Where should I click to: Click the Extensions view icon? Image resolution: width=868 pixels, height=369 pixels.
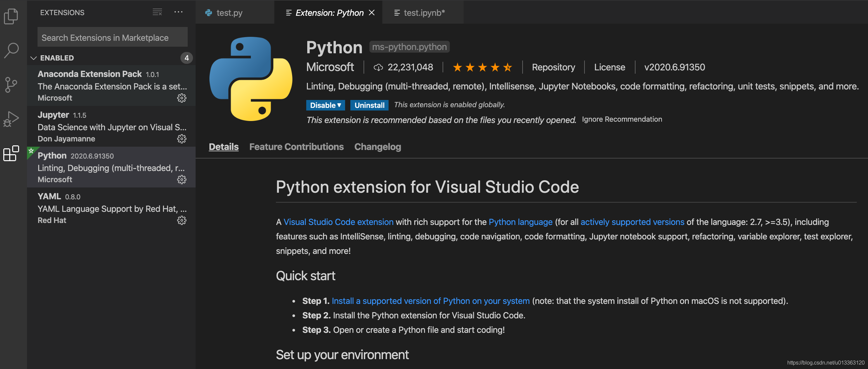12,154
